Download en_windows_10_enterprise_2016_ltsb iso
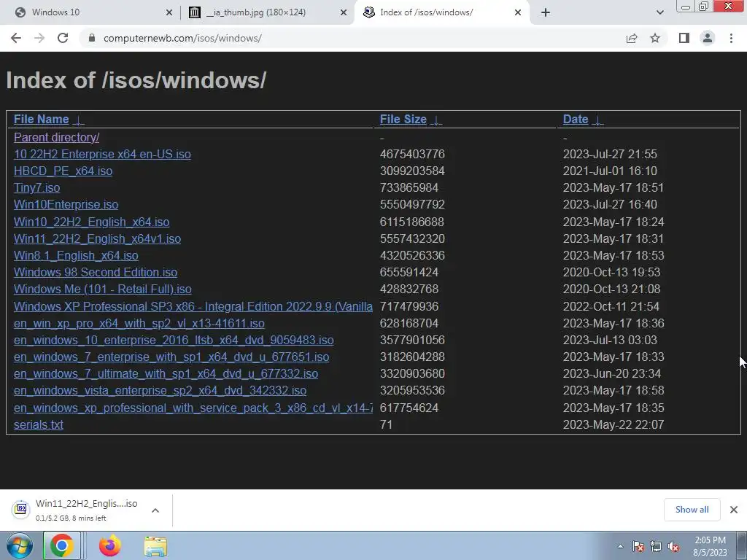 (x=174, y=340)
